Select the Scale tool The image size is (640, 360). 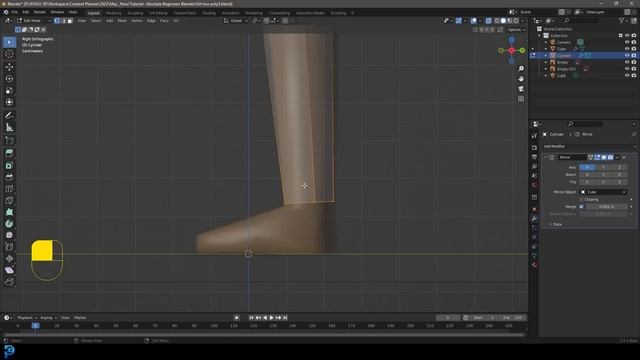point(9,90)
